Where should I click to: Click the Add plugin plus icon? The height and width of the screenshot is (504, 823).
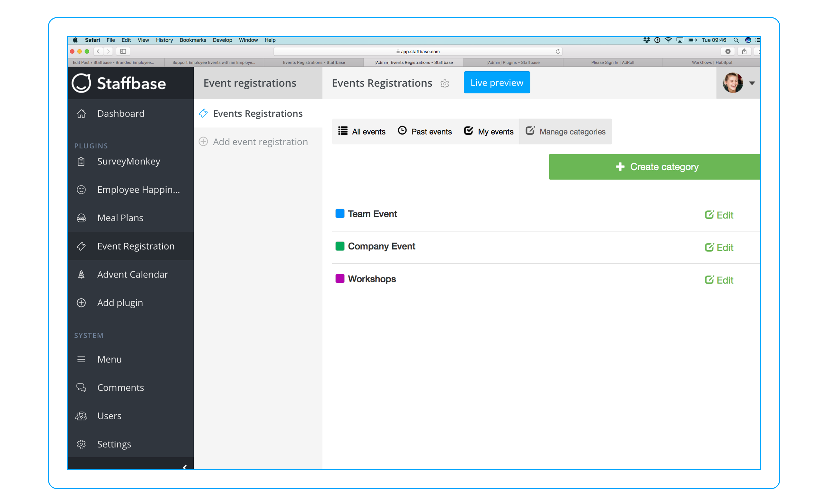coord(81,303)
